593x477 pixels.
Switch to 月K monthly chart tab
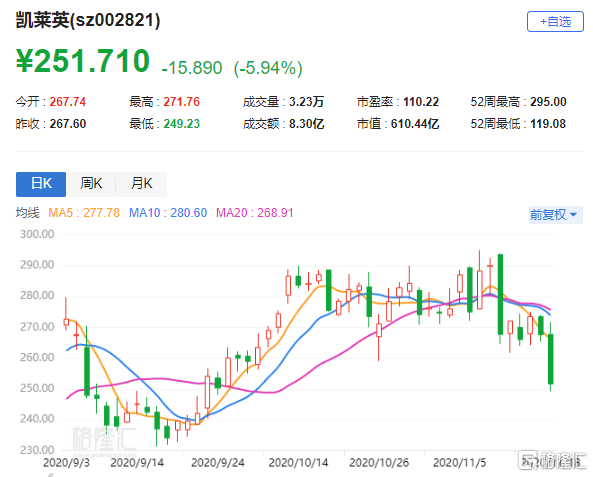141,184
